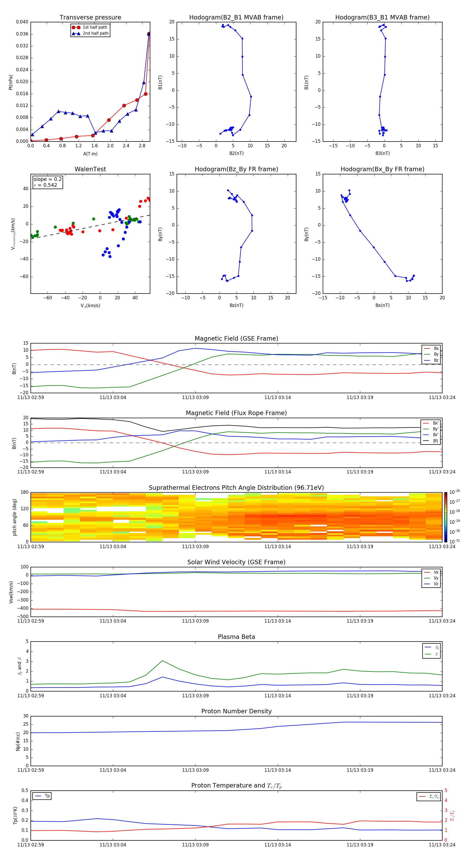Viewport: 473px width, 868px height.
Task: Click the blue Tp legend line sample
Action: coord(37,796)
